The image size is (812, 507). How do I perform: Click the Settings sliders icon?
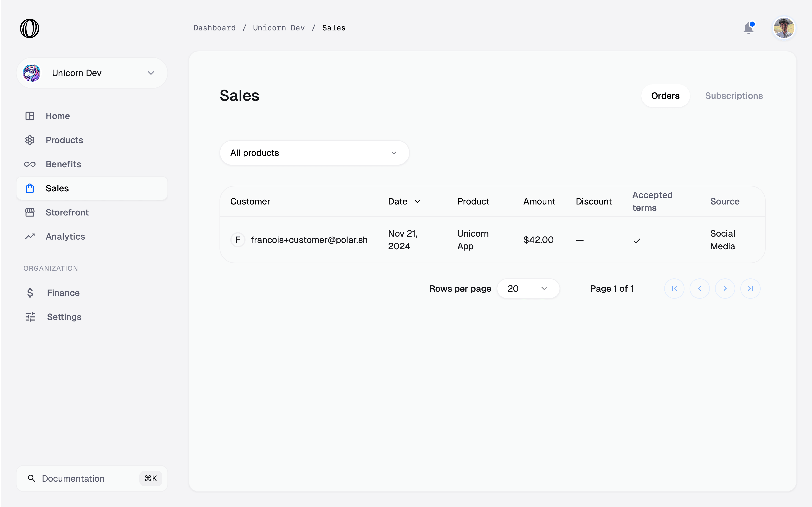tap(30, 317)
